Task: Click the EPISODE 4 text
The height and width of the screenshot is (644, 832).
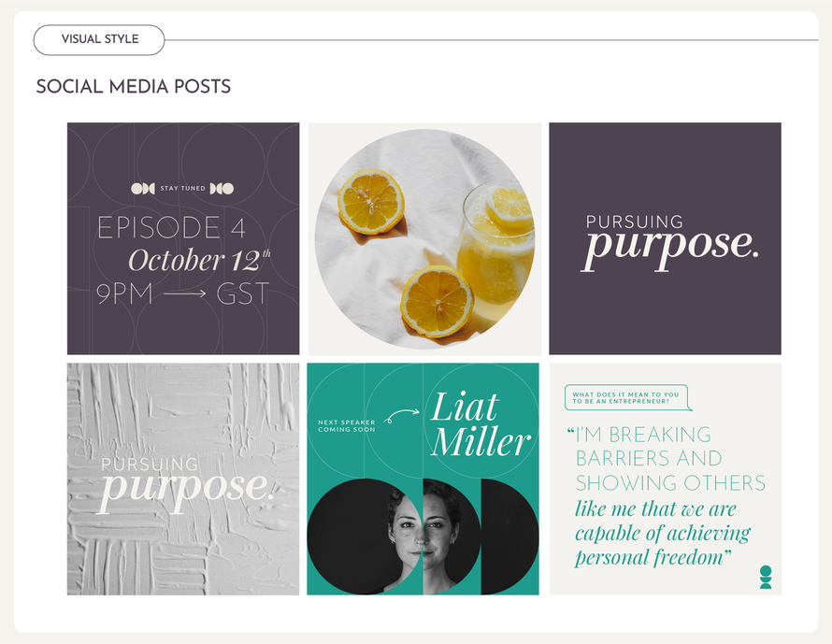Action: [159, 227]
